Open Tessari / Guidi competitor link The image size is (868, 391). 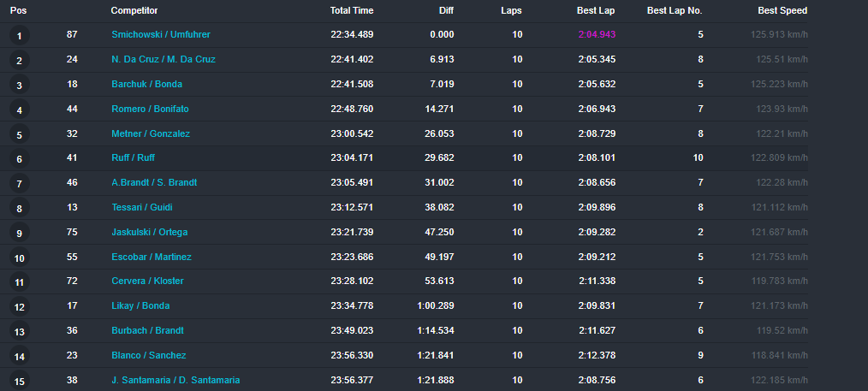point(142,207)
